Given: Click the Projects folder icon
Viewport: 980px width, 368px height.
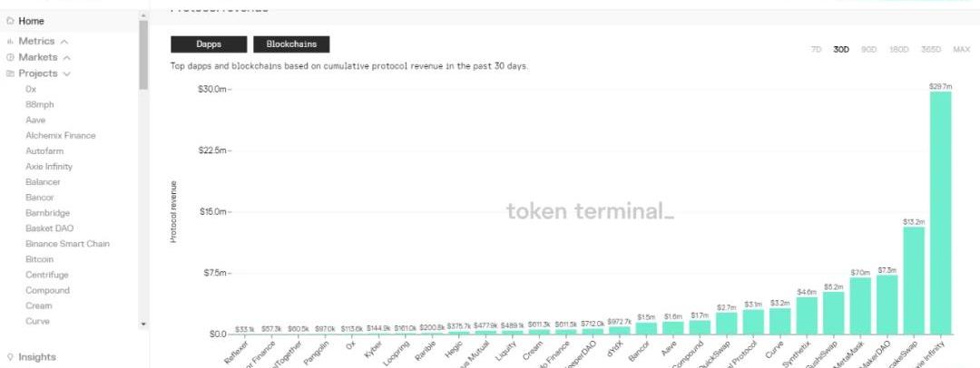Looking at the screenshot, I should pyautogui.click(x=11, y=73).
